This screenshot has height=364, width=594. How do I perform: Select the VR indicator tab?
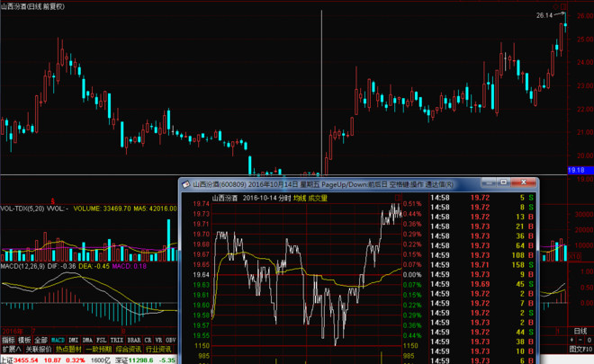coord(158,340)
